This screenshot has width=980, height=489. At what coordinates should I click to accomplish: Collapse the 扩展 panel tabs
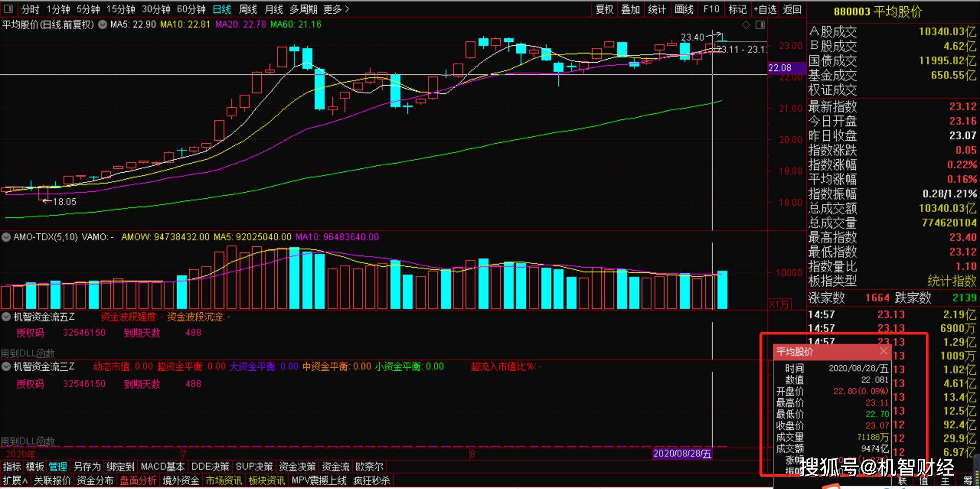coord(15,480)
